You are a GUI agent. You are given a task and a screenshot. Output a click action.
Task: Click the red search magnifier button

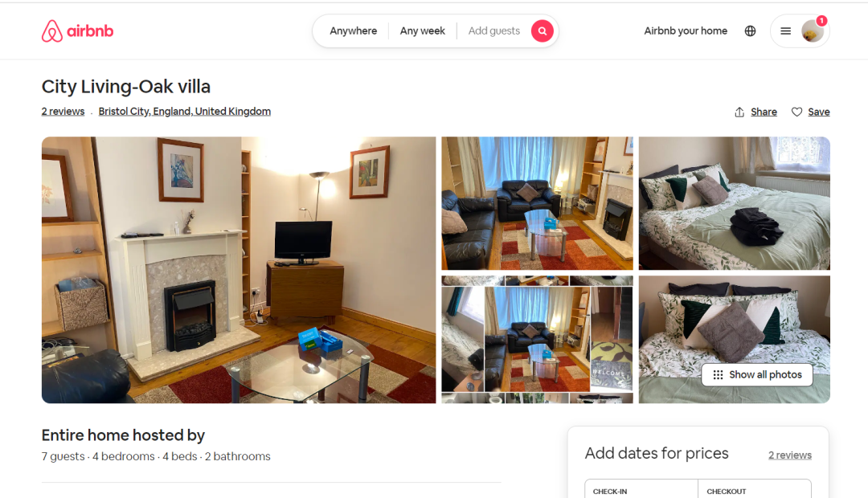542,31
